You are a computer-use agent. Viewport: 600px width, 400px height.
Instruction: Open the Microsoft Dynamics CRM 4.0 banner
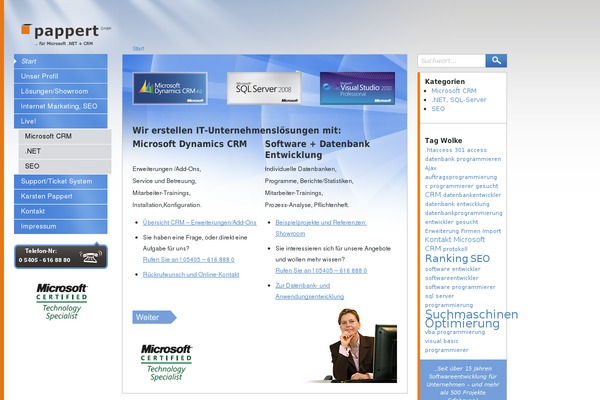click(170, 88)
